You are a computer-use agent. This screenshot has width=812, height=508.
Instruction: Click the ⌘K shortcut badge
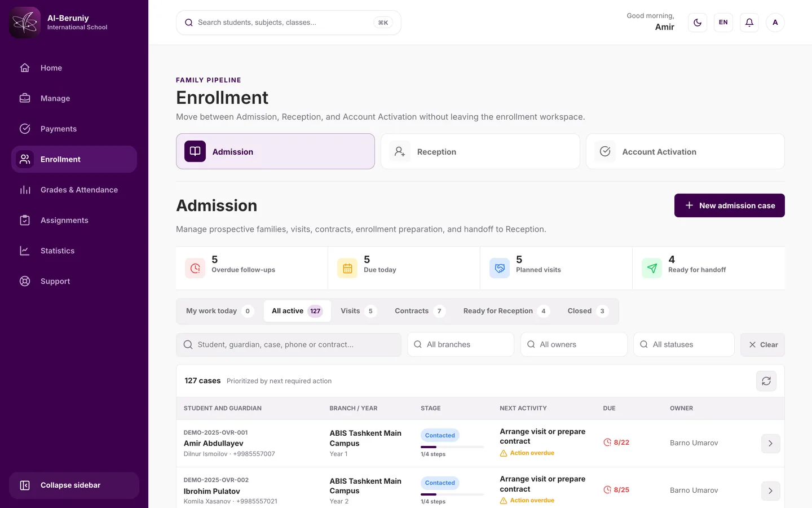pos(383,23)
